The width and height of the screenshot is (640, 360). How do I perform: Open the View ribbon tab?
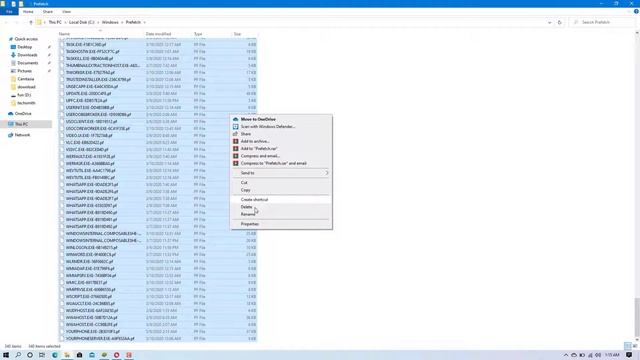click(x=67, y=11)
